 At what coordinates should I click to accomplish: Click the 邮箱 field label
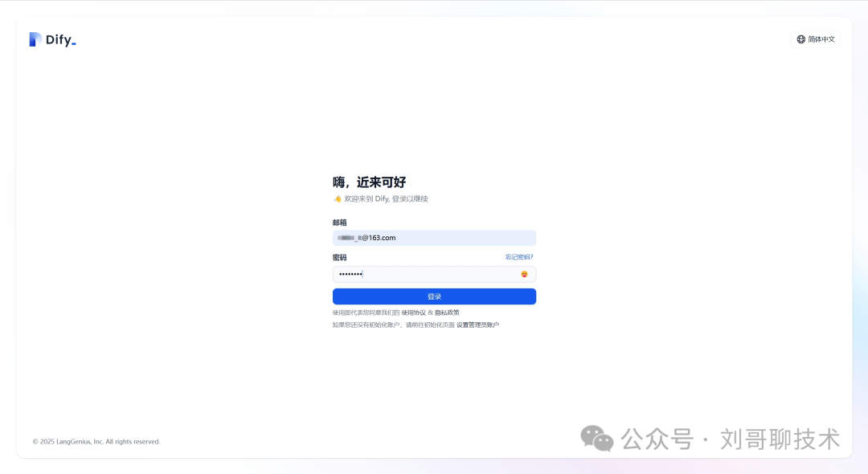[339, 223]
